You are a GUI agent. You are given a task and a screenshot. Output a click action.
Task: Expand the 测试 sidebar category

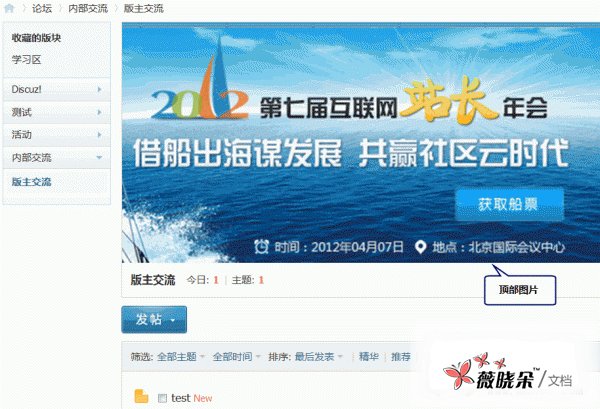(x=57, y=112)
